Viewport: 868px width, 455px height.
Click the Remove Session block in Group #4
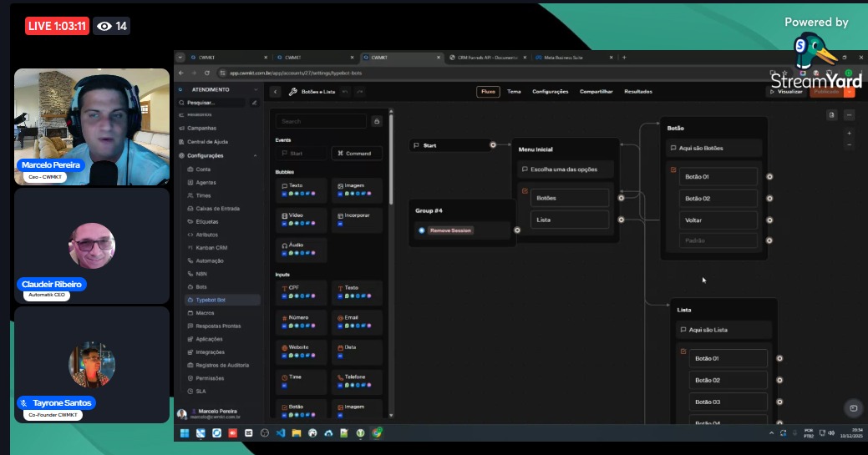coord(451,230)
